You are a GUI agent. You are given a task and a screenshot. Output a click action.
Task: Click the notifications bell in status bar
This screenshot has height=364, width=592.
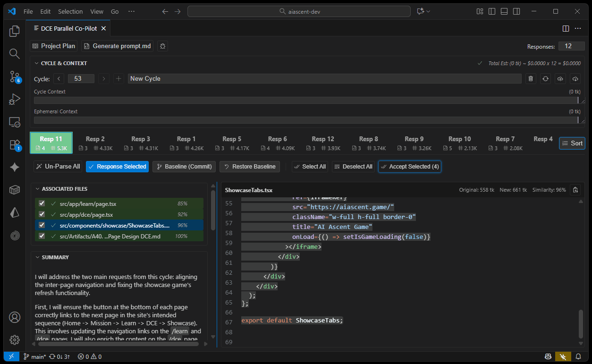coord(578,356)
